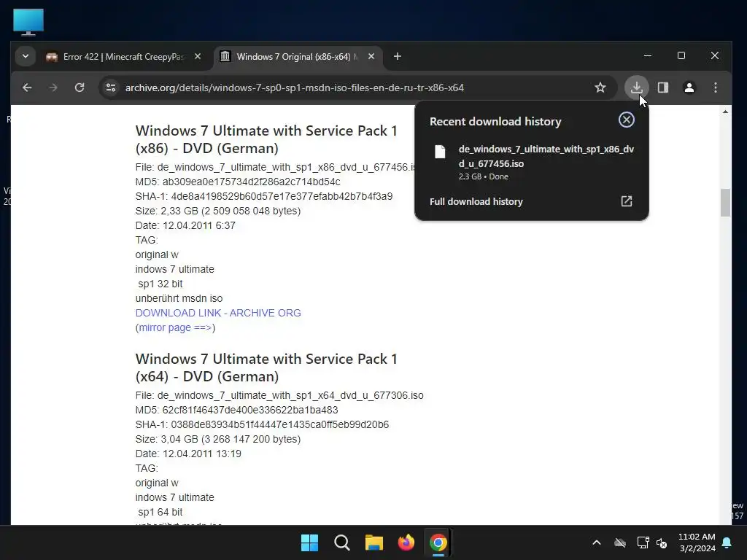The image size is (747, 560).
Task: Click the desktop computer icon
Action: (28, 22)
